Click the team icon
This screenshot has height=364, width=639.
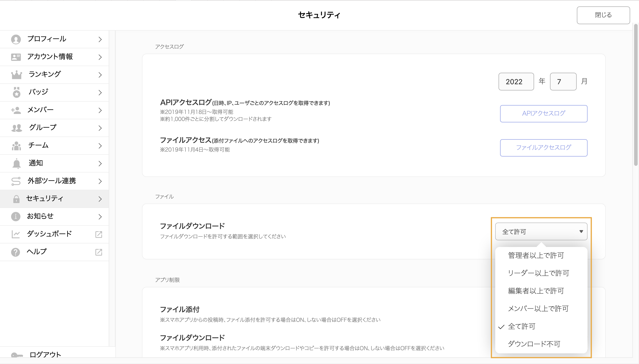tap(16, 146)
